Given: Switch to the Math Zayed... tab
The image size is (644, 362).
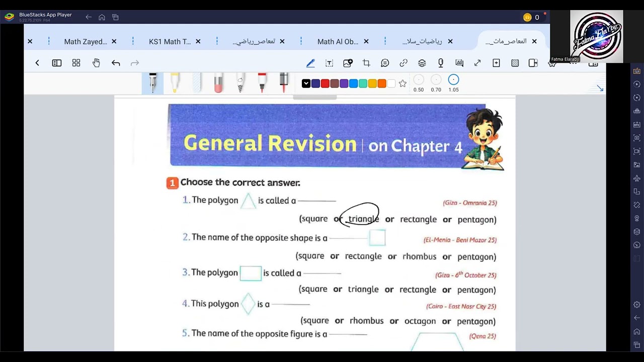Looking at the screenshot, I should click(86, 41).
